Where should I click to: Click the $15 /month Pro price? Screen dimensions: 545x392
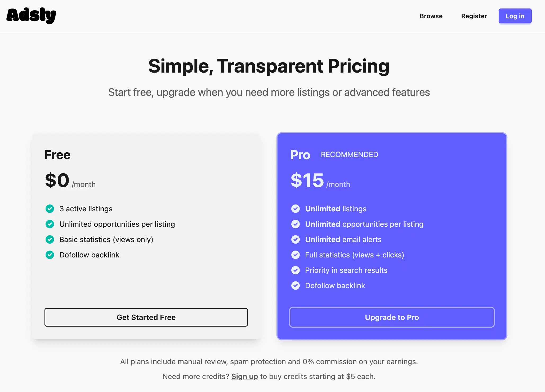pos(320,181)
